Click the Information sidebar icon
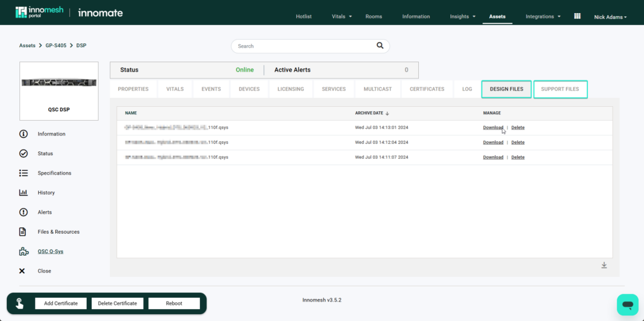The width and height of the screenshot is (644, 321). click(x=23, y=134)
